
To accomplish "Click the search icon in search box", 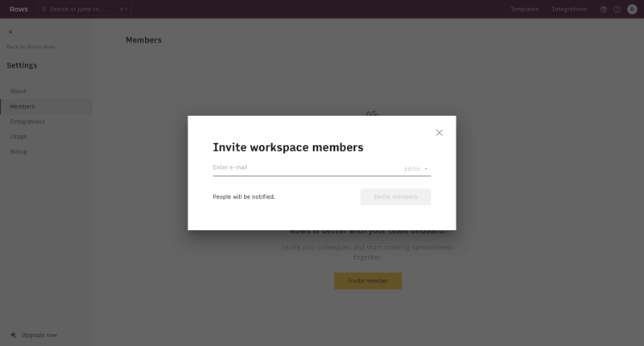I will pos(44,9).
